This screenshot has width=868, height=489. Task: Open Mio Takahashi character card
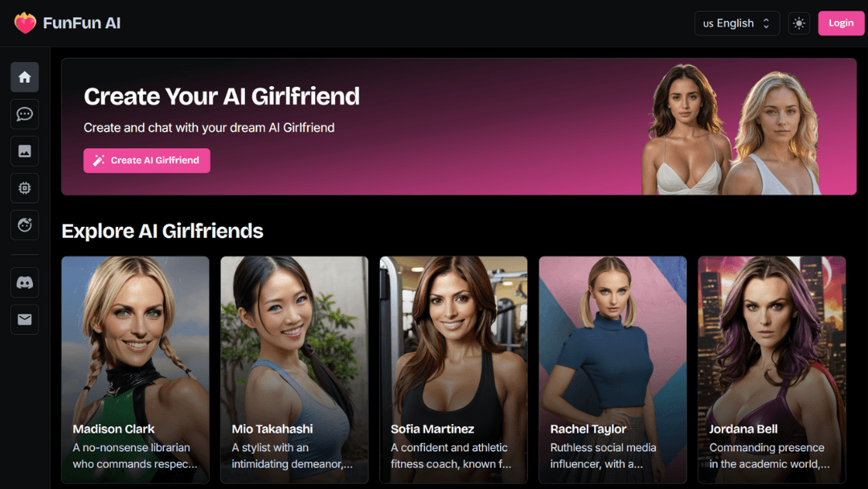click(294, 369)
